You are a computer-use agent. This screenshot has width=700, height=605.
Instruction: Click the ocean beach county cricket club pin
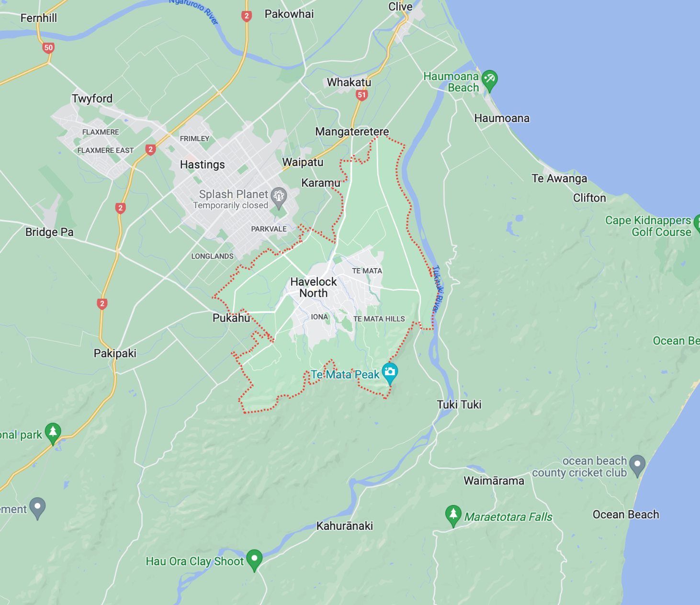(637, 465)
